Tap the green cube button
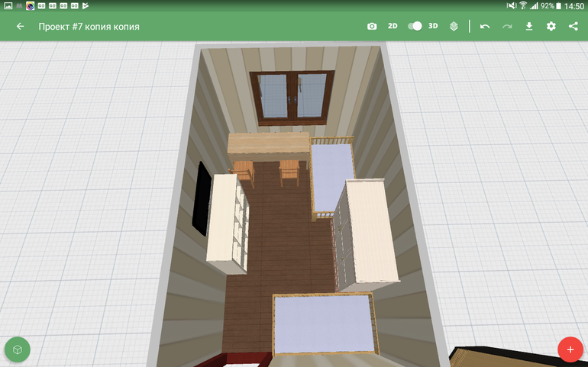This screenshot has width=588, height=367. tap(17, 349)
